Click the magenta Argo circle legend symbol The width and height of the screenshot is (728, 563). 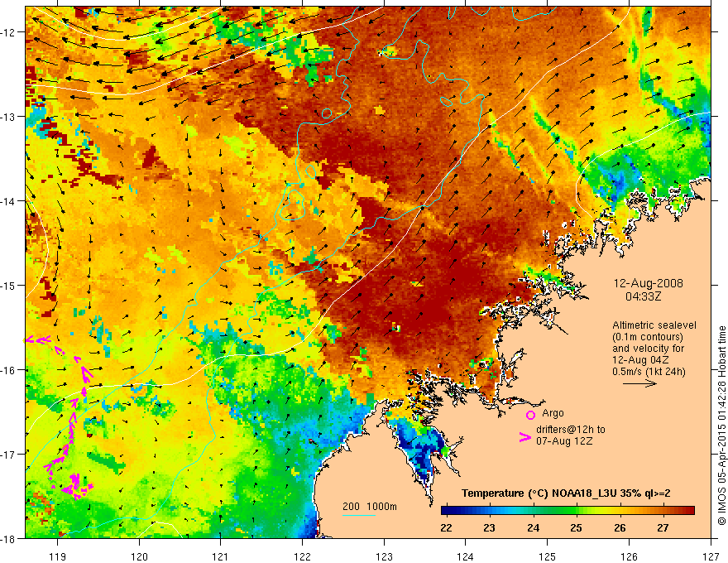tap(530, 415)
